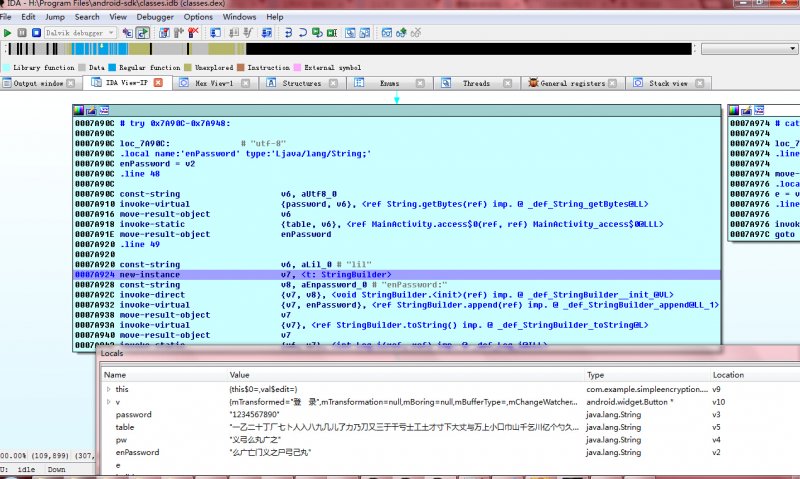The width and height of the screenshot is (800, 479).
Task: Click the third icon on main graph node
Action: (104, 110)
